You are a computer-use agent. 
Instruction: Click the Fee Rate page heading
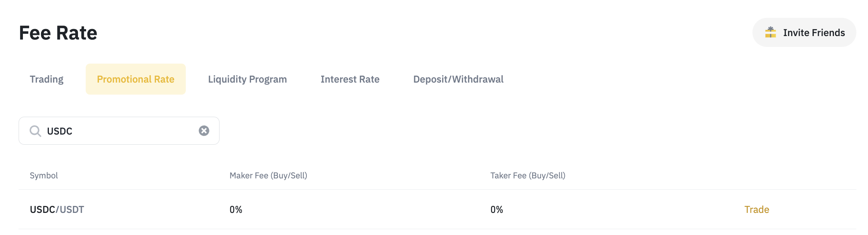[58, 33]
